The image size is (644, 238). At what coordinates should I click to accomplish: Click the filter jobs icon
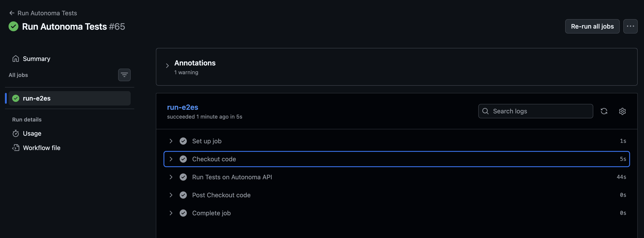124,75
